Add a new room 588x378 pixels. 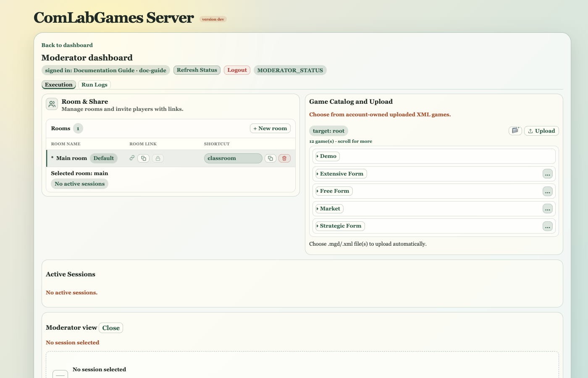(270, 129)
